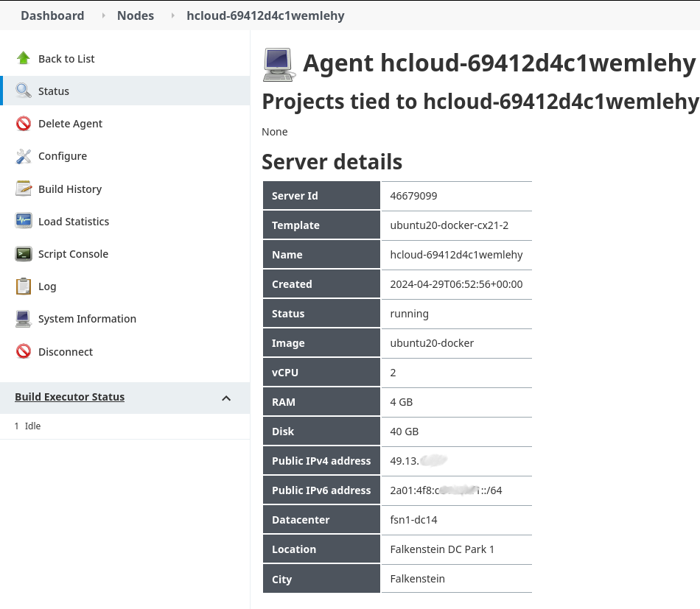
Task: Click the Script Console terminal icon
Action: [24, 254]
